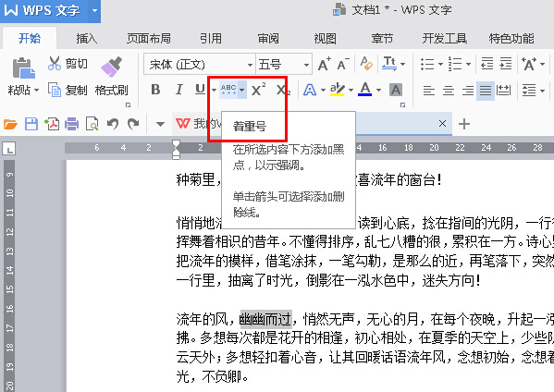Click the yellow highlight color button
The width and height of the screenshot is (554, 392).
pos(337,90)
